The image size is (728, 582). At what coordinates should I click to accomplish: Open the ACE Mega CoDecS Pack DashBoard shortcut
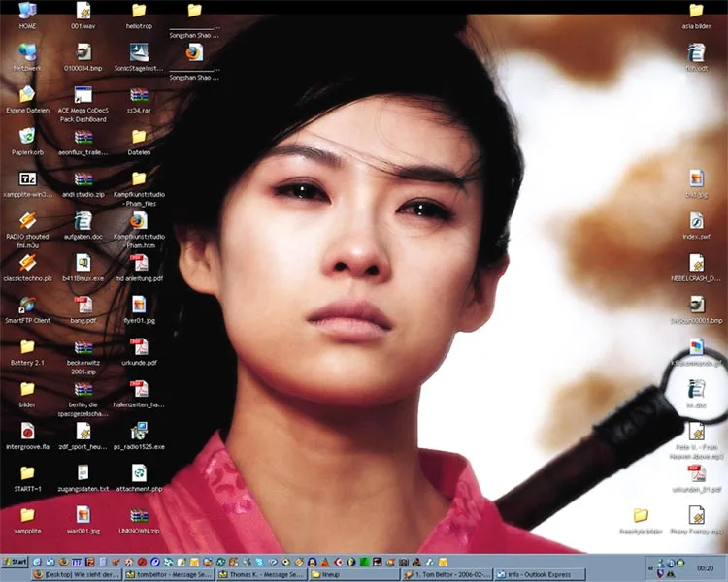point(83,95)
